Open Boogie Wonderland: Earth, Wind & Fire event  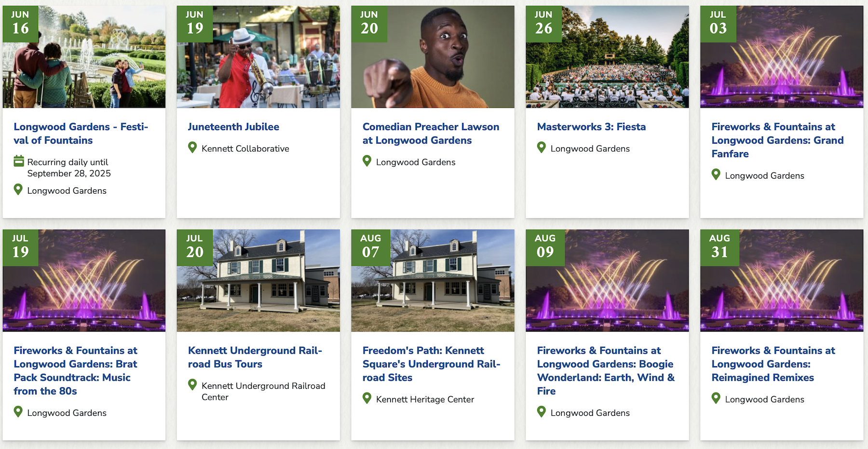pos(606,370)
